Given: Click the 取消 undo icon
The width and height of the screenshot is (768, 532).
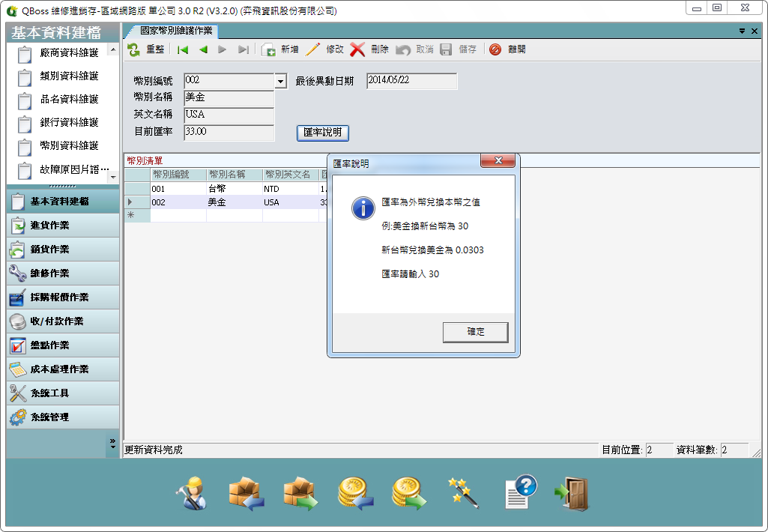Looking at the screenshot, I should pos(403,49).
